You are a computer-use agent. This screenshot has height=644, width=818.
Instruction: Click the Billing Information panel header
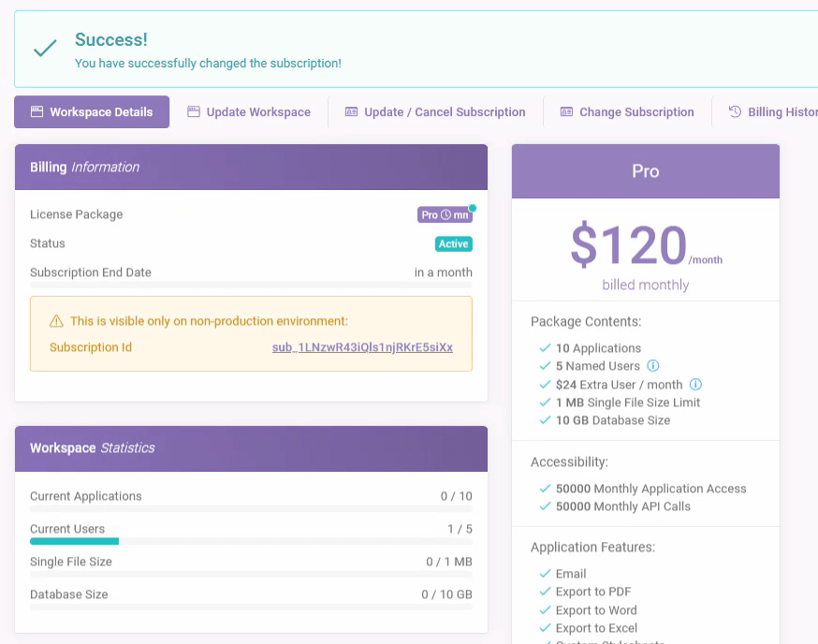click(x=251, y=168)
